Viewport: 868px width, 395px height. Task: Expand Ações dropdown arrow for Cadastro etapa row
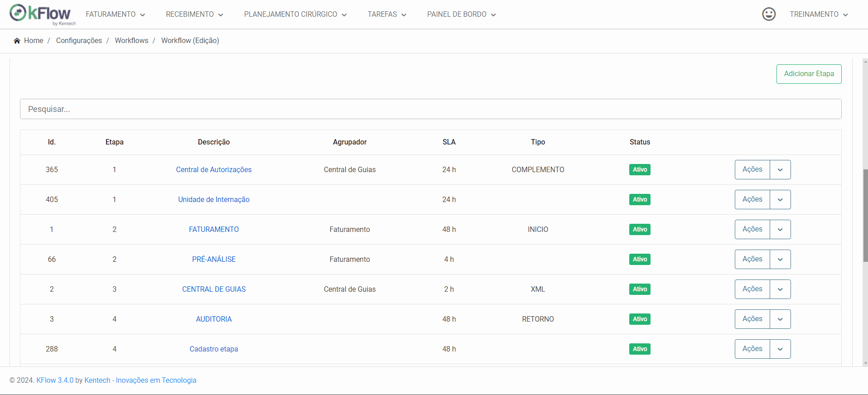coord(780,349)
